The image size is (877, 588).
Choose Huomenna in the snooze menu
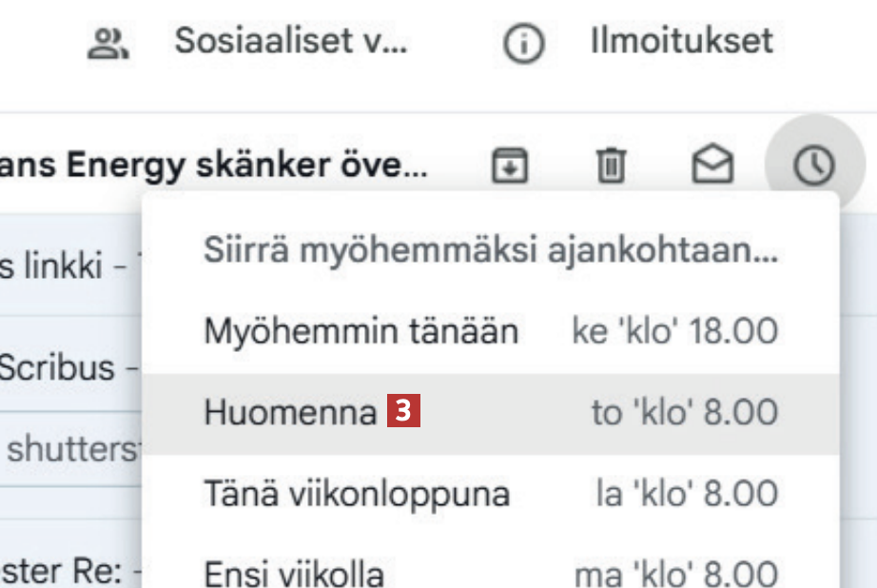tap(291, 412)
